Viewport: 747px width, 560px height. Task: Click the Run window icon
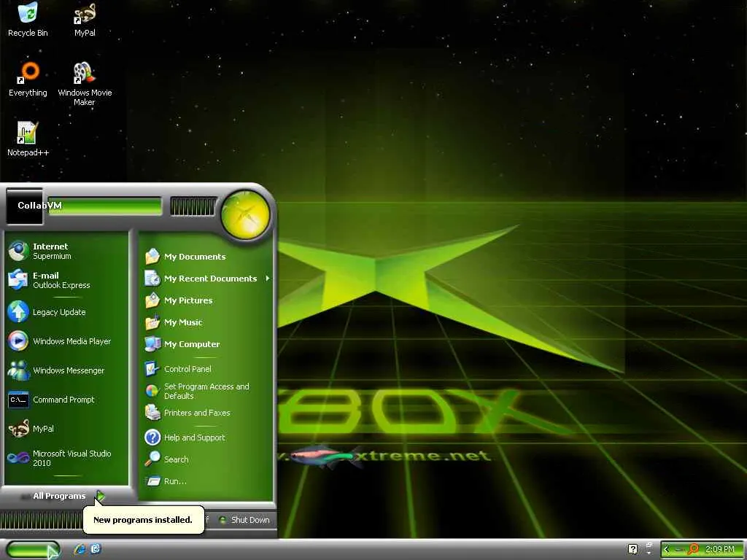(x=152, y=481)
